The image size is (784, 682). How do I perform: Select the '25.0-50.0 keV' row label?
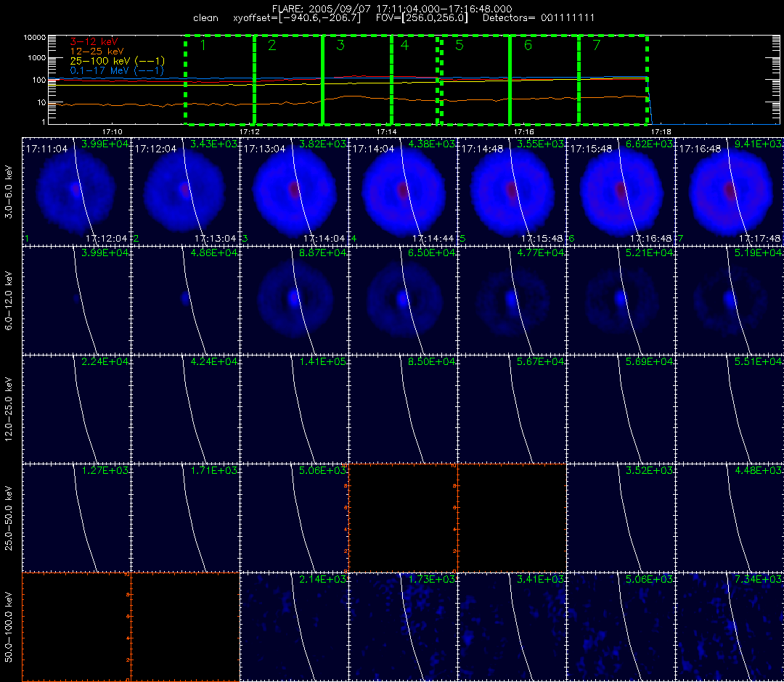[9, 518]
